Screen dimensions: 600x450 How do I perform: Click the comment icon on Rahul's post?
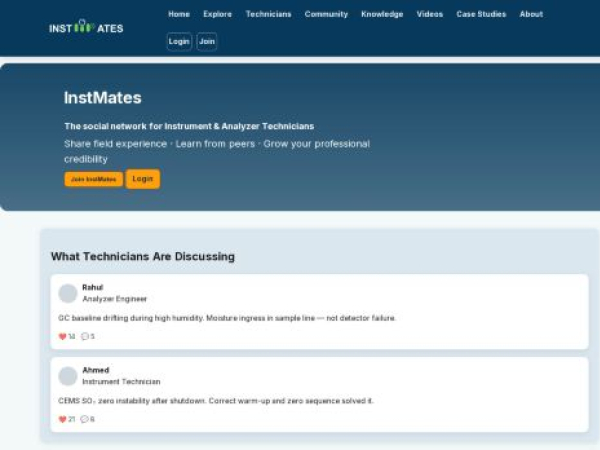[x=85, y=336]
